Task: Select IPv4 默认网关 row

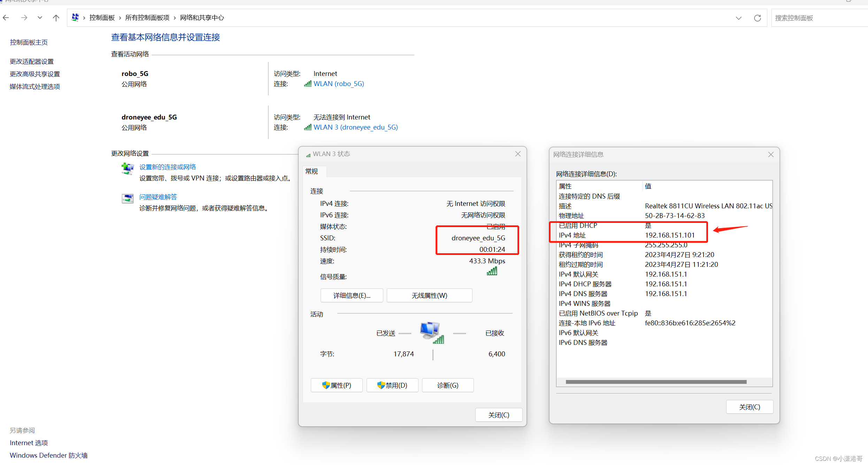Action: coord(665,274)
